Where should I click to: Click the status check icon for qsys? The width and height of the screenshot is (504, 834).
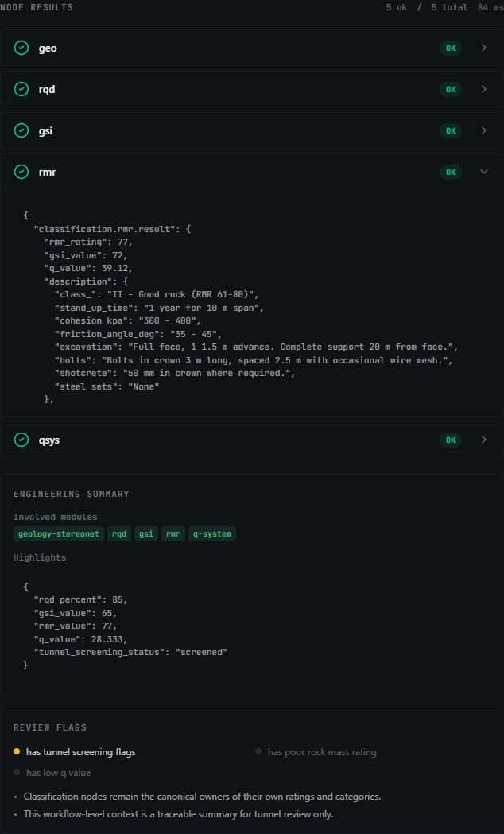21,440
